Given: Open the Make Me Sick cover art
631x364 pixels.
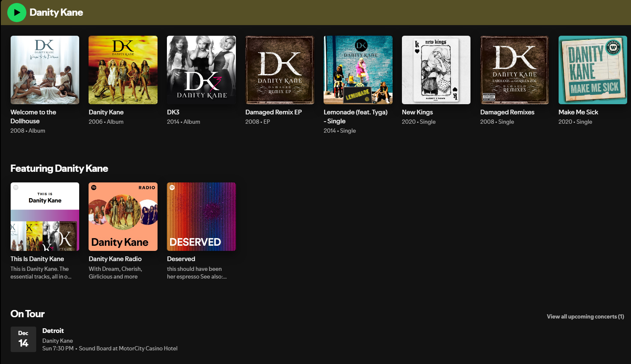Looking at the screenshot, I should (x=593, y=70).
